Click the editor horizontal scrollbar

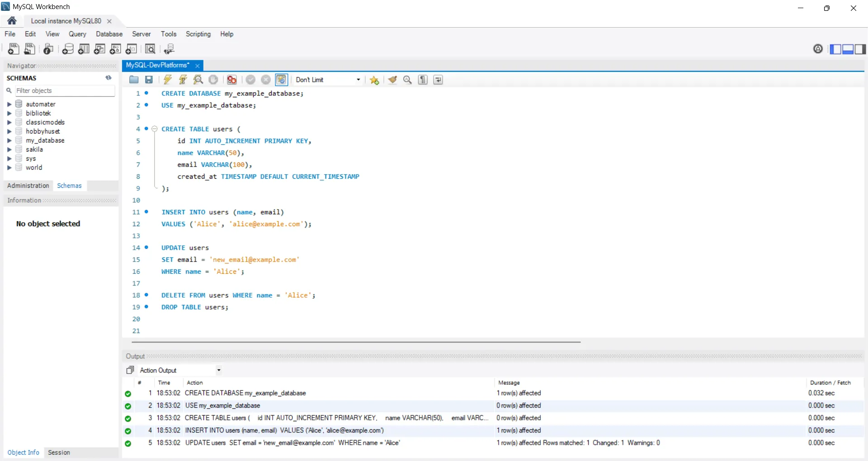[356, 342]
